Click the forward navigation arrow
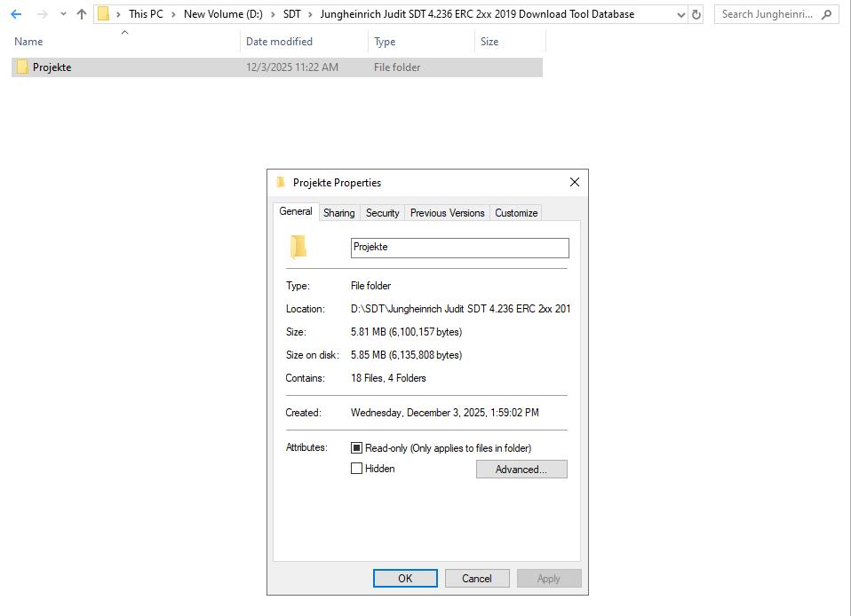851x616 pixels. coord(42,14)
